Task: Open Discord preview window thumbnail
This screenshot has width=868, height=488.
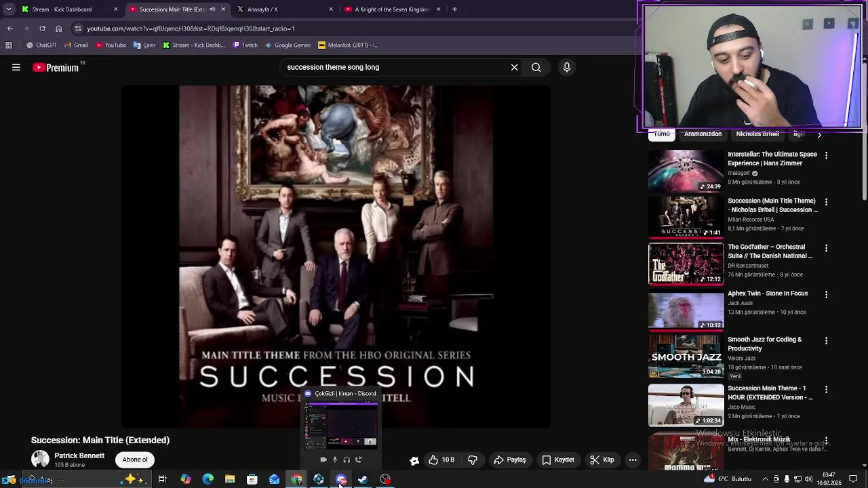Action: point(341,426)
